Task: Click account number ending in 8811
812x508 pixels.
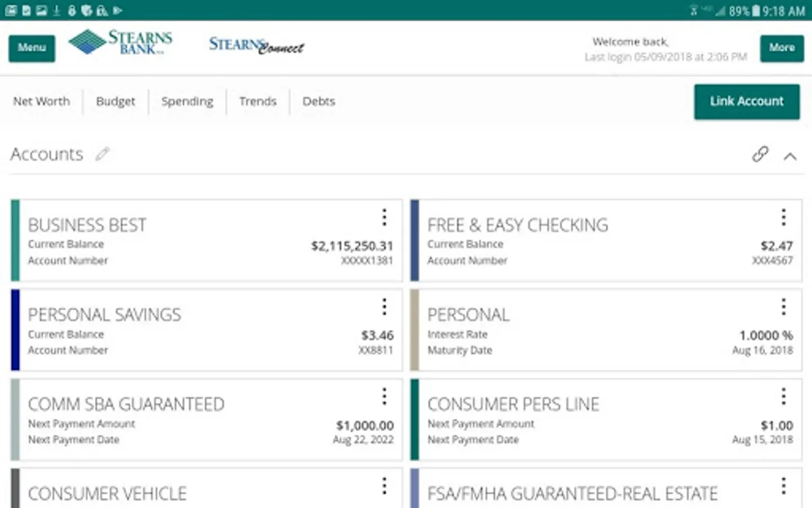Action: point(376,351)
